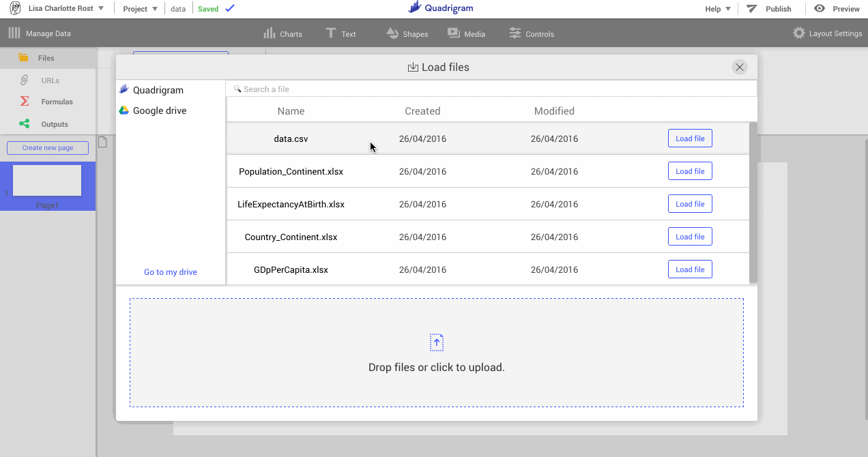The width and height of the screenshot is (868, 457).
Task: Load the Population_Continent.xlsx file
Action: (690, 171)
